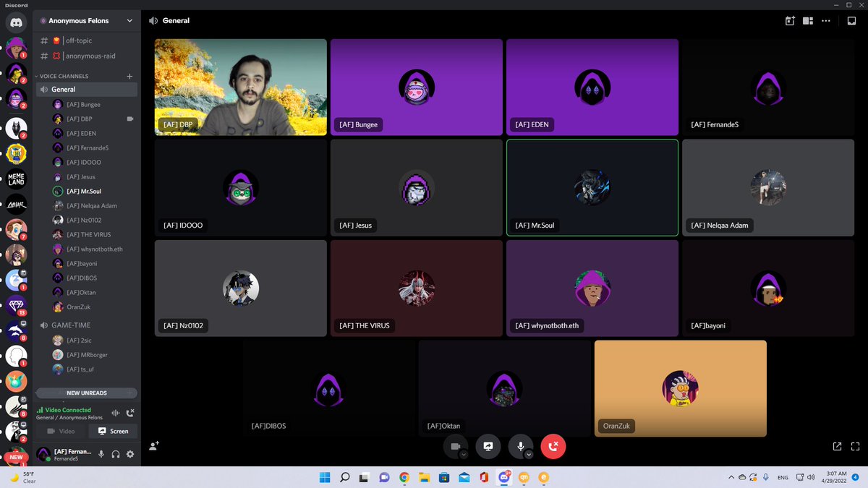Click [AF] Bungee in voice member list
The height and width of the screenshot is (488, 868).
point(83,104)
